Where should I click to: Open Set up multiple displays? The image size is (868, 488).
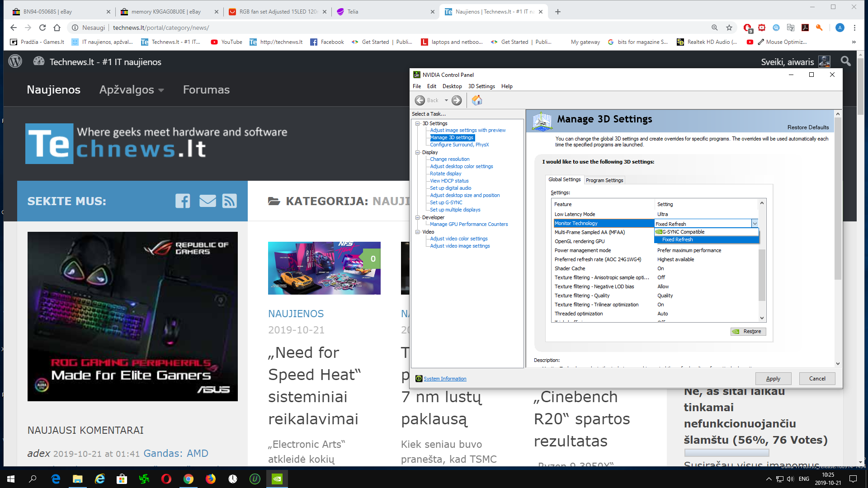455,210
